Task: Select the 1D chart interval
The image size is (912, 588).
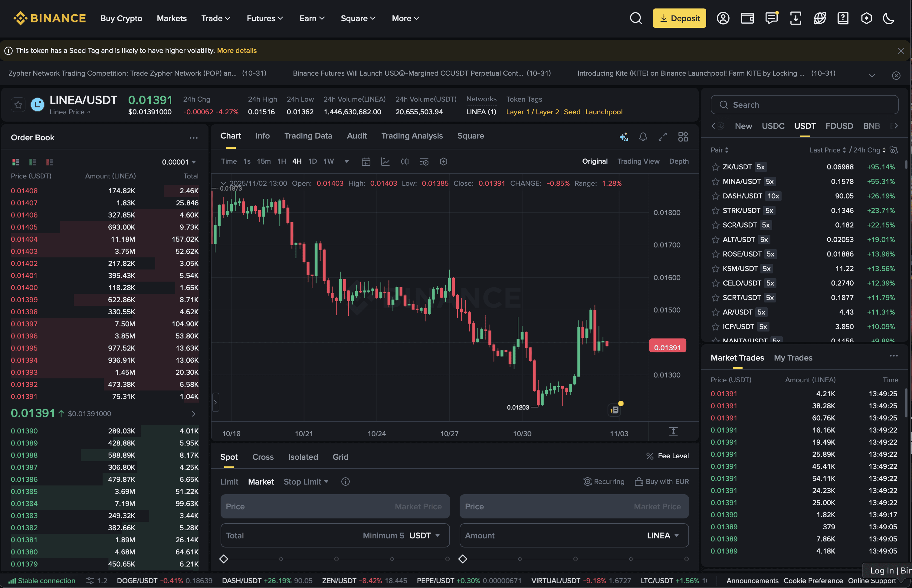Action: tap(312, 162)
